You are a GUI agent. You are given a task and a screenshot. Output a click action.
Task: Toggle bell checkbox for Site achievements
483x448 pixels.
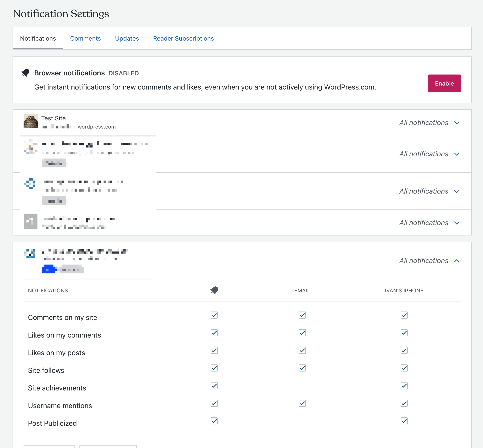pyautogui.click(x=214, y=385)
